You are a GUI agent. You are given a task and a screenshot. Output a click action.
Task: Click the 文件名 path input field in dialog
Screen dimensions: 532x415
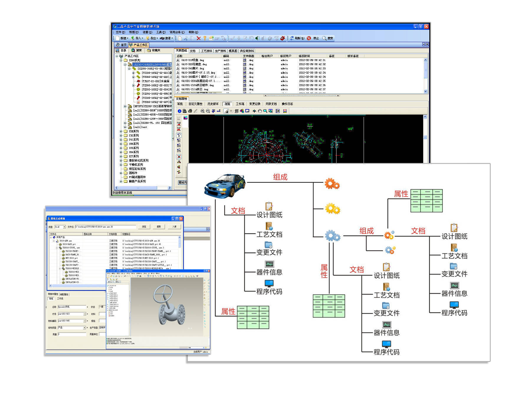tap(105, 227)
